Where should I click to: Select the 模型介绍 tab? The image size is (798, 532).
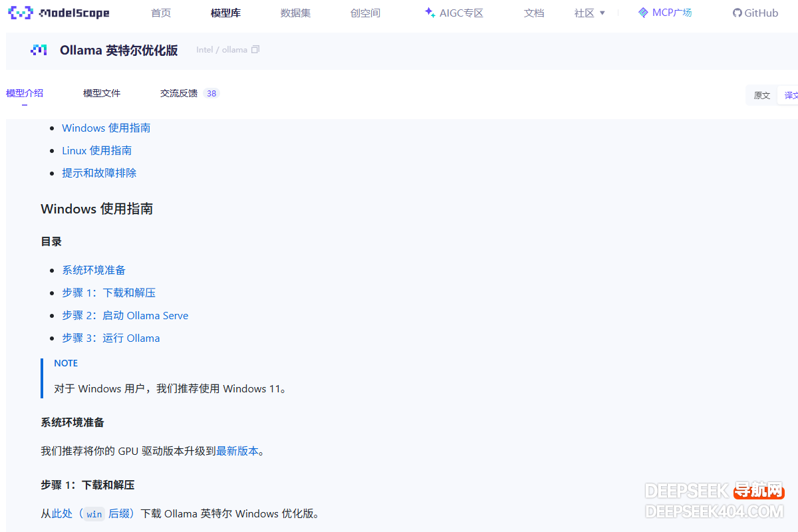click(x=25, y=93)
